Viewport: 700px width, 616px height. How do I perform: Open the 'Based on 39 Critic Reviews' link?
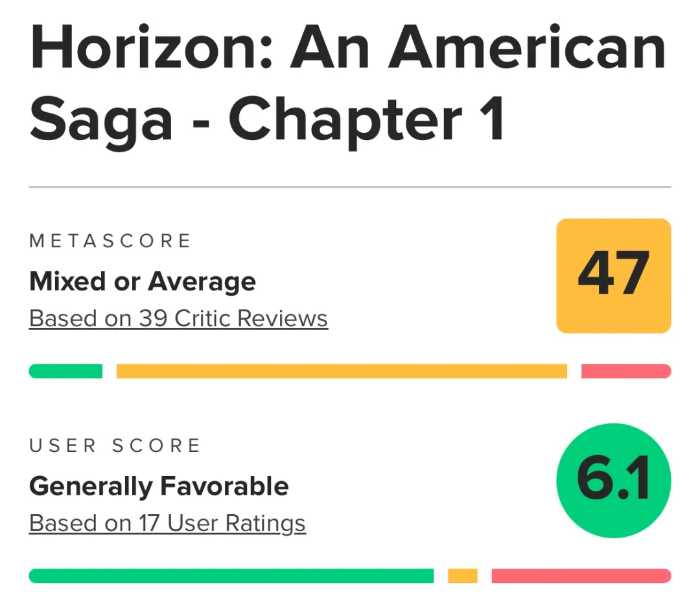(x=178, y=319)
